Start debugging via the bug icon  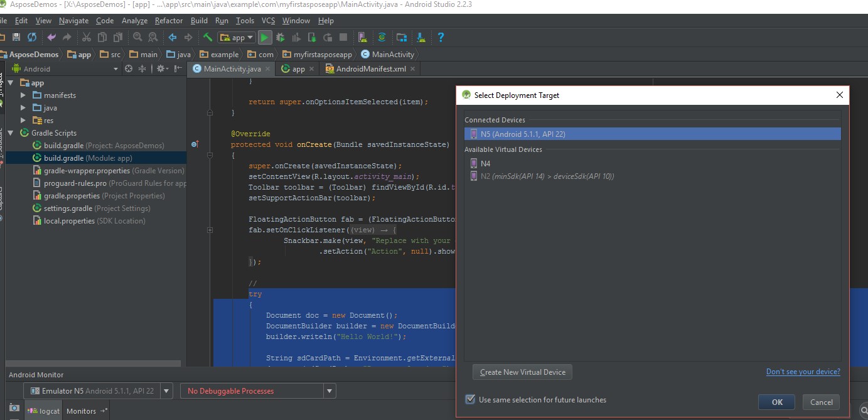tap(280, 37)
